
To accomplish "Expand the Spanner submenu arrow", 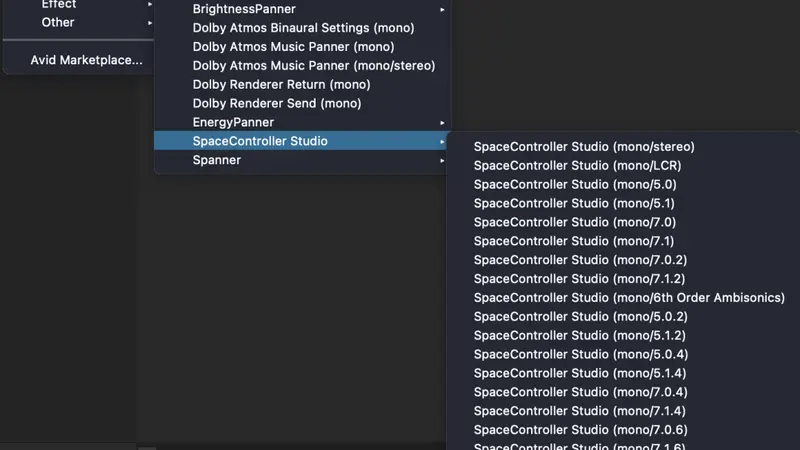I will click(442, 161).
